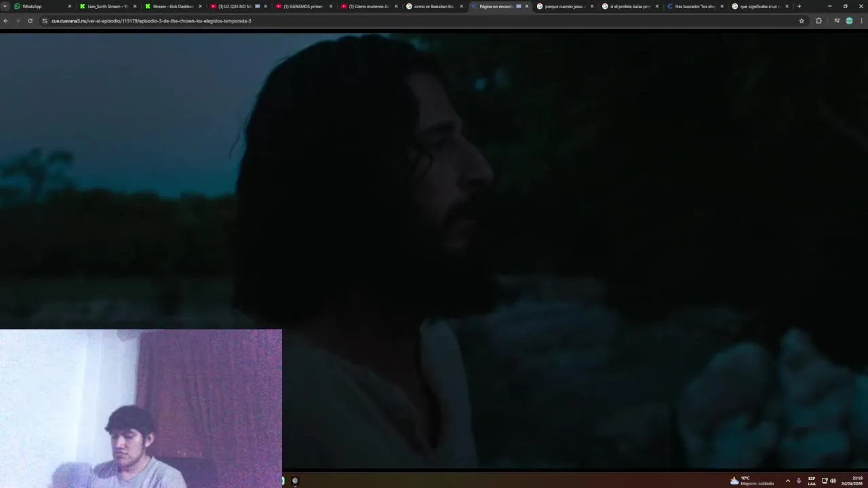Open the Chrome three-dot menu
Viewport: 868px width, 488px height.
[x=862, y=21]
